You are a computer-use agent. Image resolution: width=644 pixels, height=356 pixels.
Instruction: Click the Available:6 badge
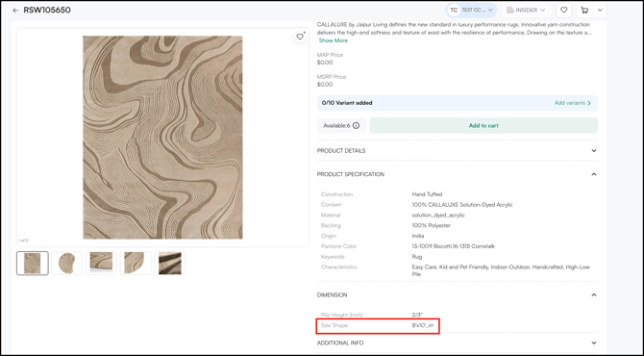(x=341, y=126)
